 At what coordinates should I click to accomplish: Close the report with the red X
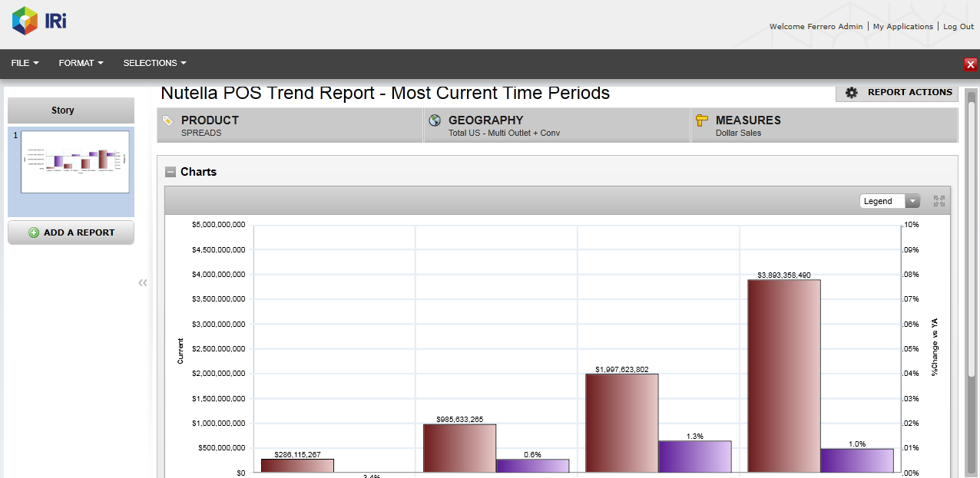tap(971, 64)
